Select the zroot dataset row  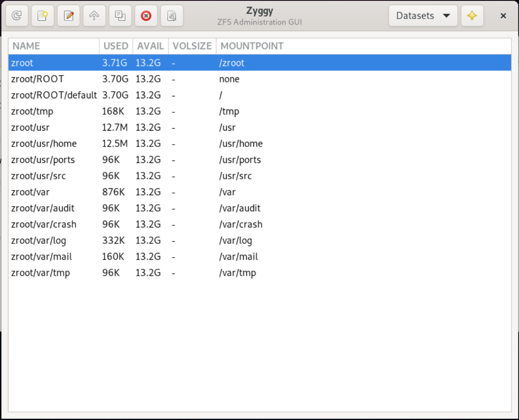(260, 63)
